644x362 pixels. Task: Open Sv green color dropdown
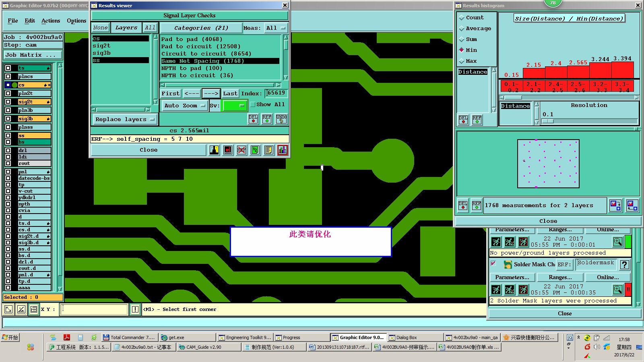[234, 105]
